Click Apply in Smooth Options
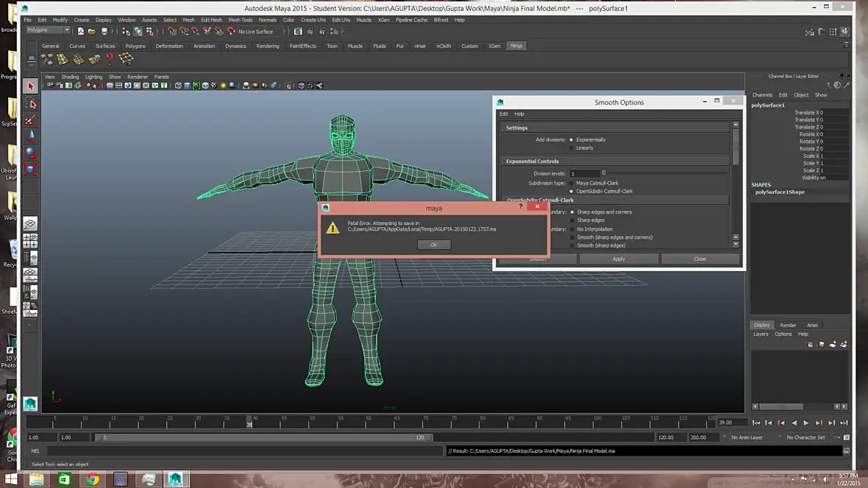 pyautogui.click(x=619, y=259)
